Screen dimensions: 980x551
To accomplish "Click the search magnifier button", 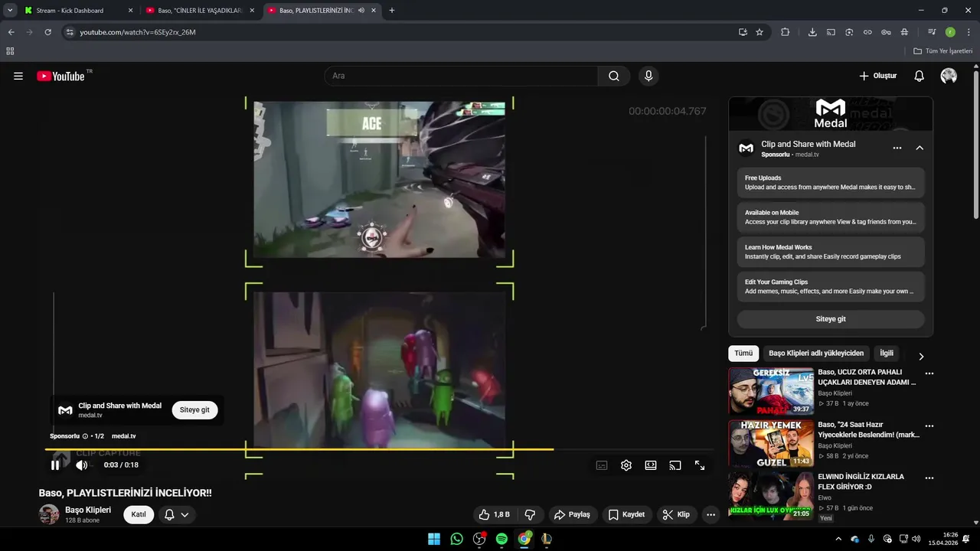I will pos(614,76).
